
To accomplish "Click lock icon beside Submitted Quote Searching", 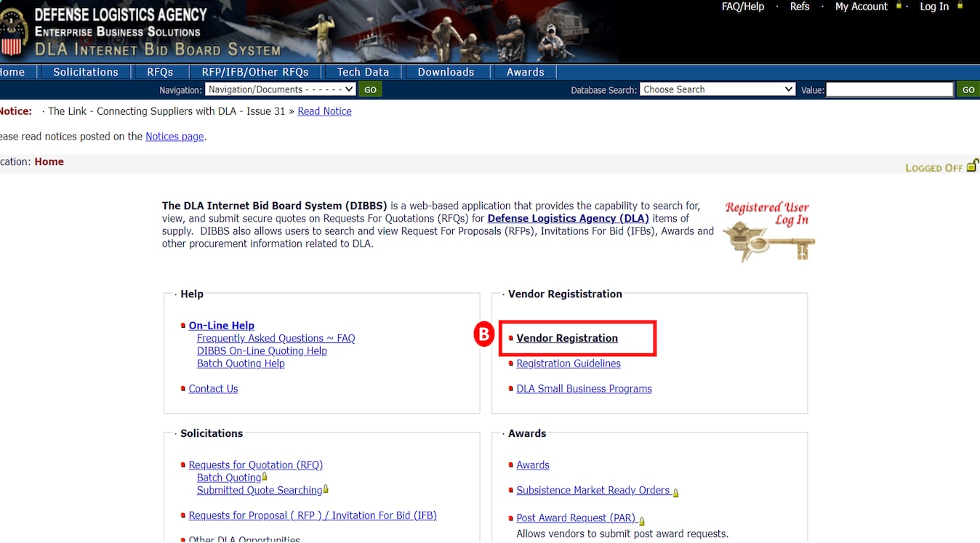I will click(x=326, y=490).
